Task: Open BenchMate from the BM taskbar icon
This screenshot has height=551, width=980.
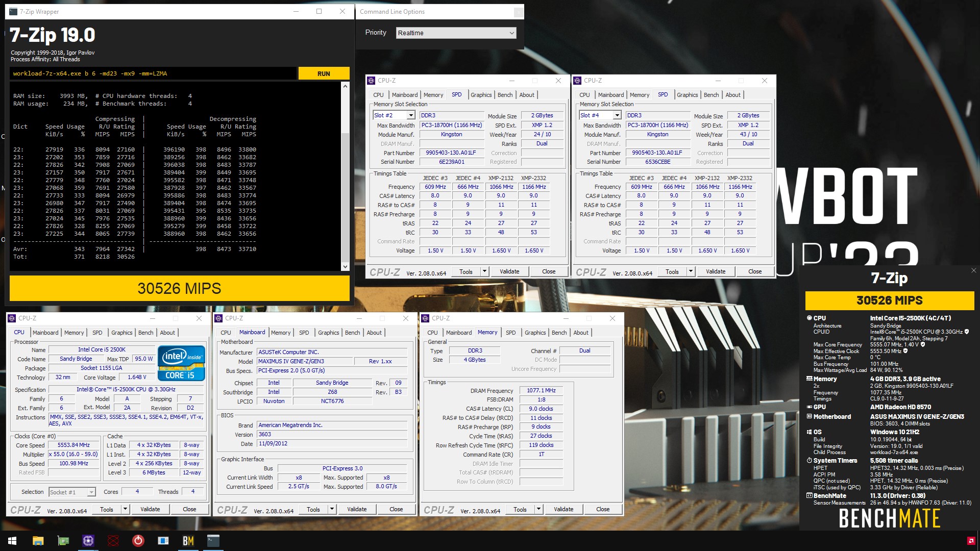Action: click(188, 541)
